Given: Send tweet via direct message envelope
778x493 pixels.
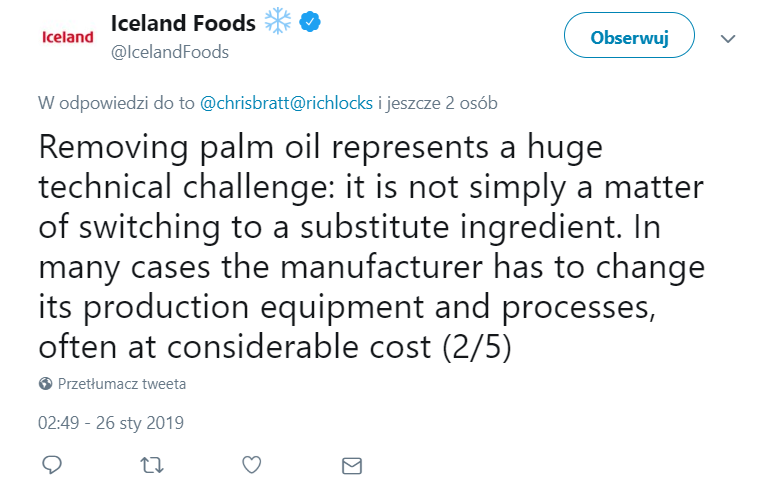Looking at the screenshot, I should click(x=351, y=465).
